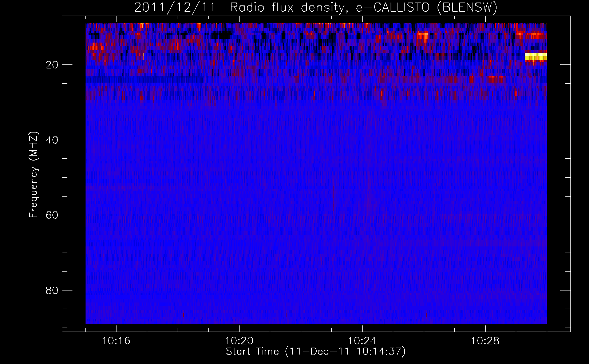The width and height of the screenshot is (589, 364).
Task: Click the plot title '2011/12/11 Radio flux density'
Action: pyautogui.click(x=315, y=8)
